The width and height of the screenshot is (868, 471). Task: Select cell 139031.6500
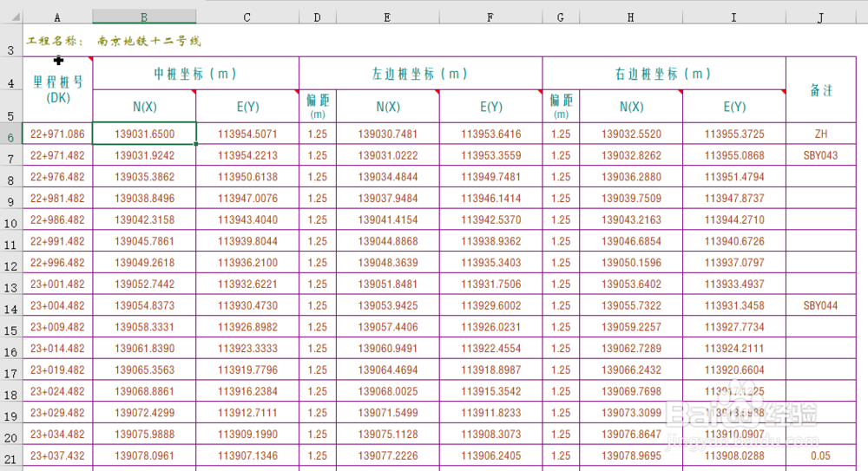(144, 134)
